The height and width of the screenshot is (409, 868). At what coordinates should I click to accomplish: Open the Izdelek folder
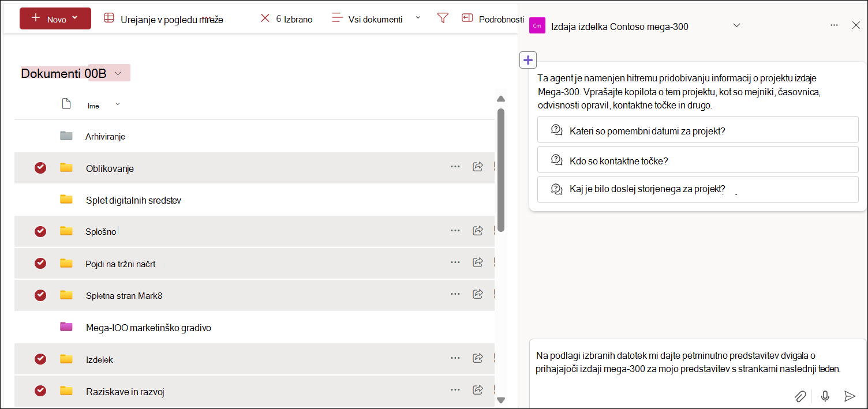click(x=99, y=359)
